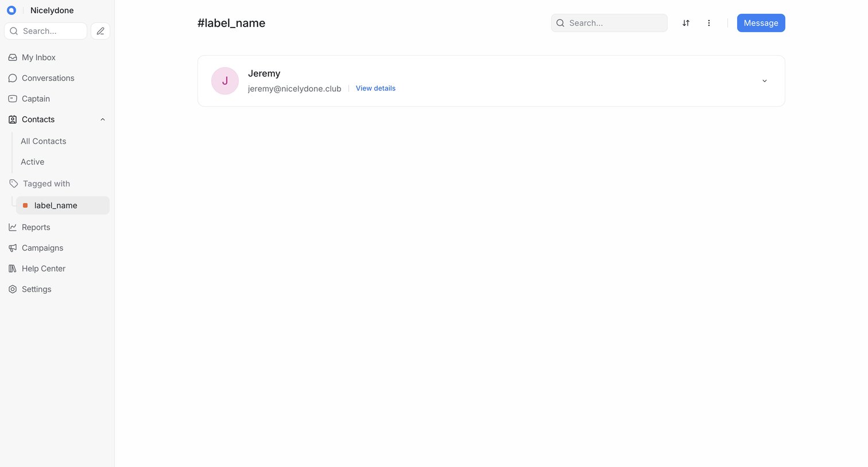Click the #label_name page heading
This screenshot has height=467, width=868.
point(231,23)
